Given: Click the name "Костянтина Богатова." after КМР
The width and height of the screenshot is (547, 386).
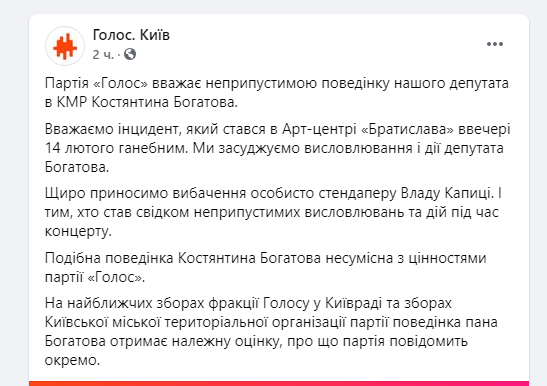Looking at the screenshot, I should click(165, 102).
